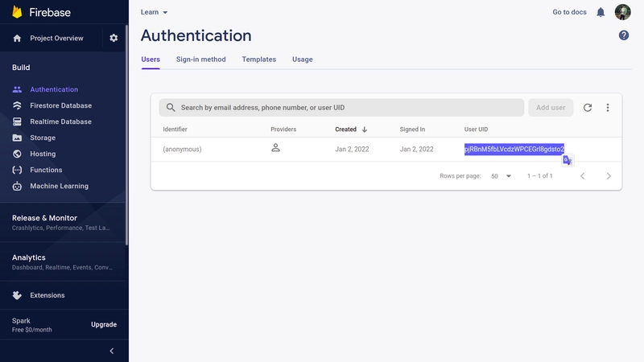The image size is (644, 362).
Task: Click the Hosting globe icon
Action: click(x=17, y=154)
